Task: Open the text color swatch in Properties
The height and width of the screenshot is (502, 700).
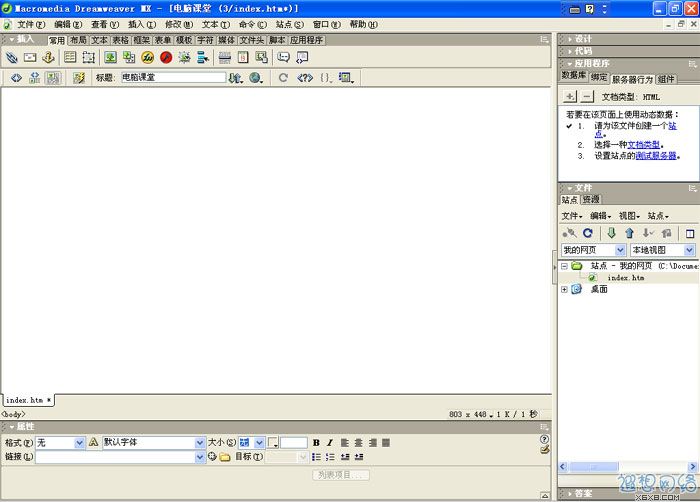Action: pyautogui.click(x=273, y=443)
